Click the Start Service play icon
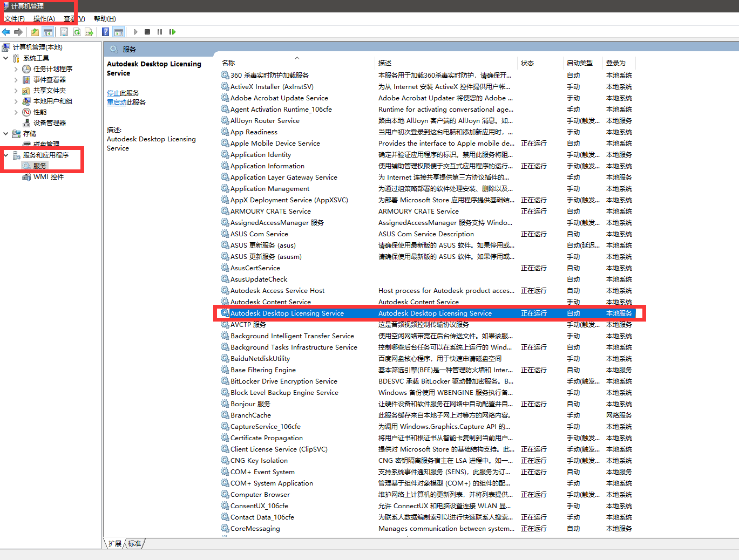Image resolution: width=739 pixels, height=560 pixels. (135, 32)
